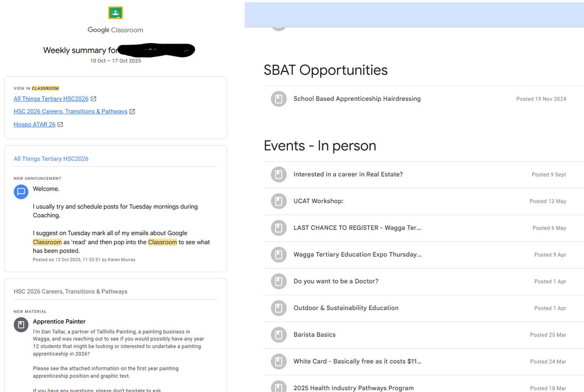
Task: Click the material icon next to Barista Basics
Action: pos(278,335)
